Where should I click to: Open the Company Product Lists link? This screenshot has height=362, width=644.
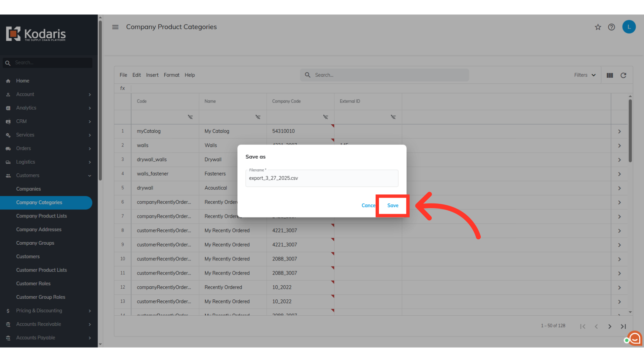click(41, 216)
